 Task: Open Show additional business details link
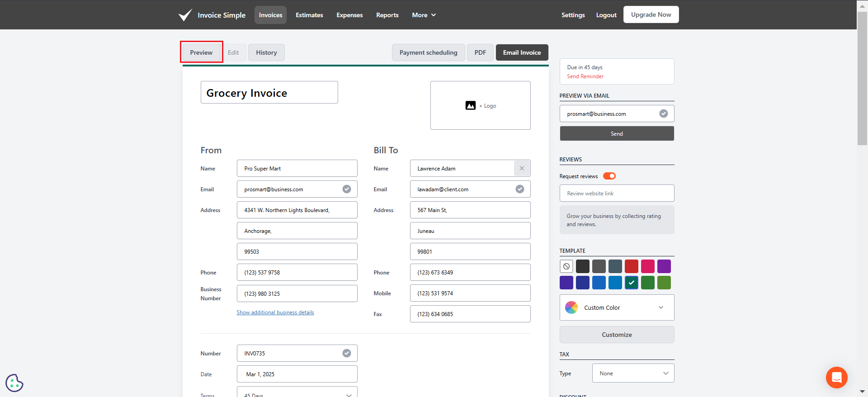coord(275,312)
